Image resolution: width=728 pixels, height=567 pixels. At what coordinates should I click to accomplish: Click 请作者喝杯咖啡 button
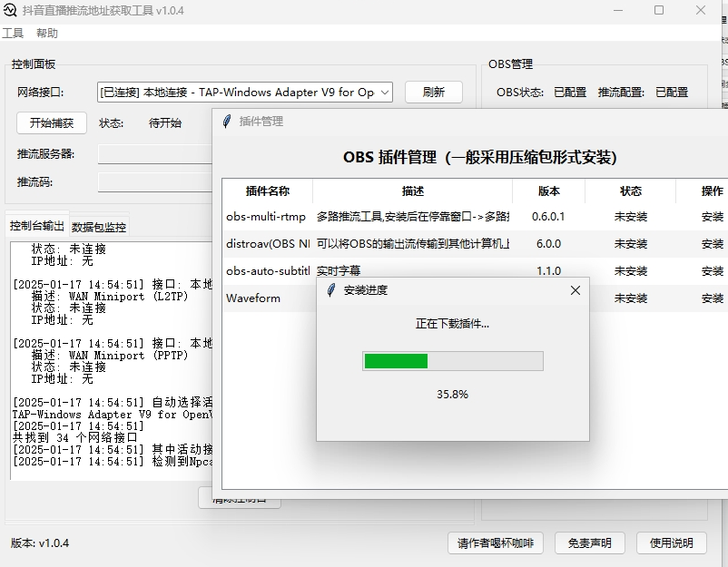pos(496,543)
